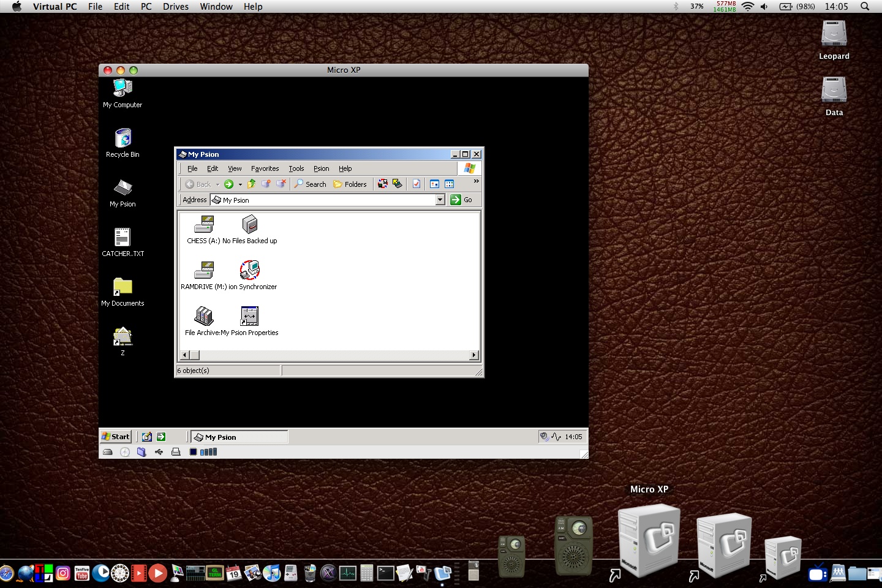882x588 pixels.
Task: Click the waveform tray icon beside clock
Action: pos(556,437)
